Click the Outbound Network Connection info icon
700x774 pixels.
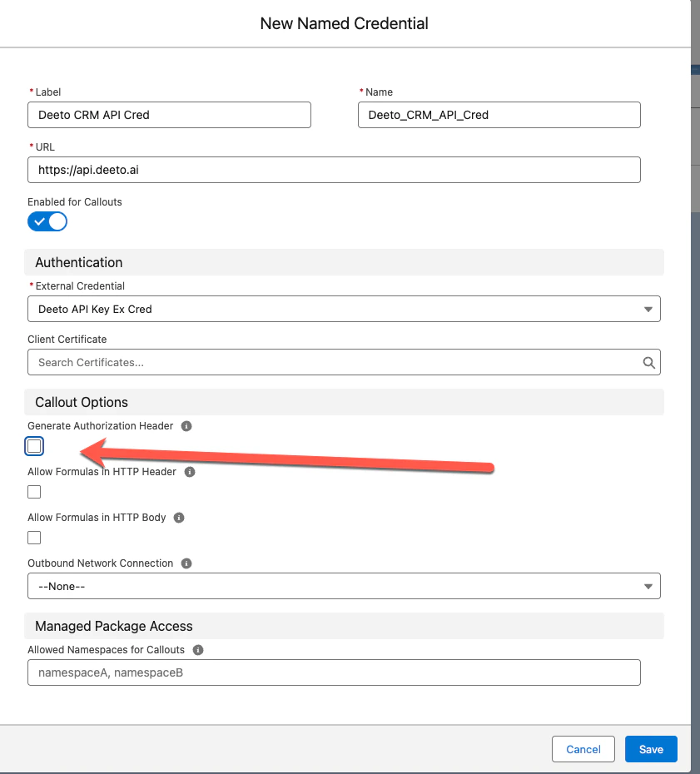(186, 563)
